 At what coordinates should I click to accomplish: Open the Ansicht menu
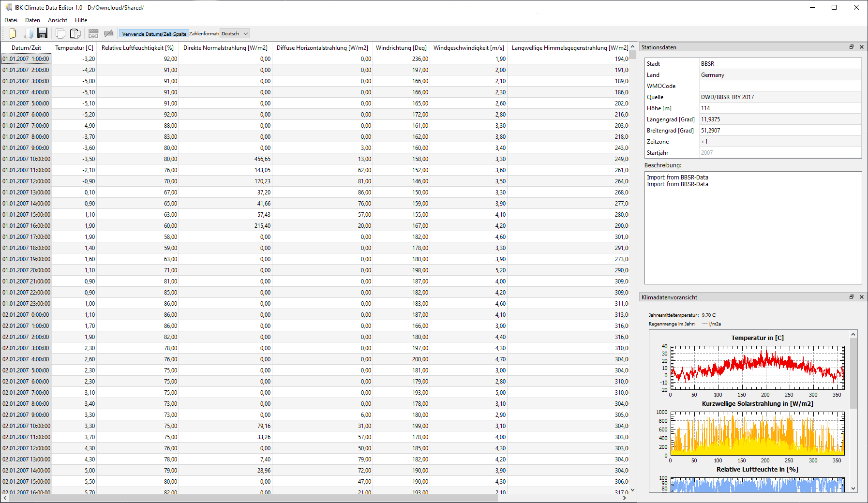click(x=58, y=20)
